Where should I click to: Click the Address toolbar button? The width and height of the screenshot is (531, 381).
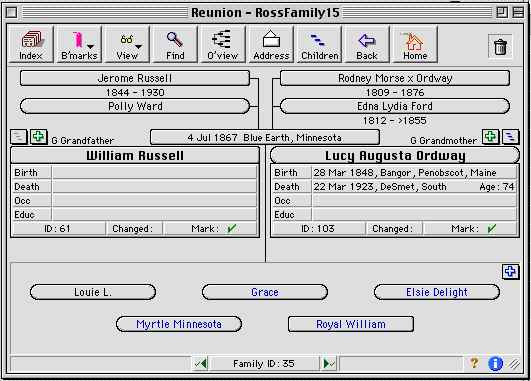[x=271, y=45]
